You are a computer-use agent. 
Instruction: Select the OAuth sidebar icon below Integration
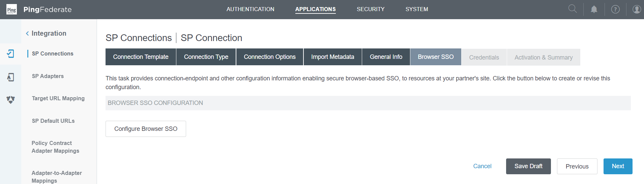10,77
